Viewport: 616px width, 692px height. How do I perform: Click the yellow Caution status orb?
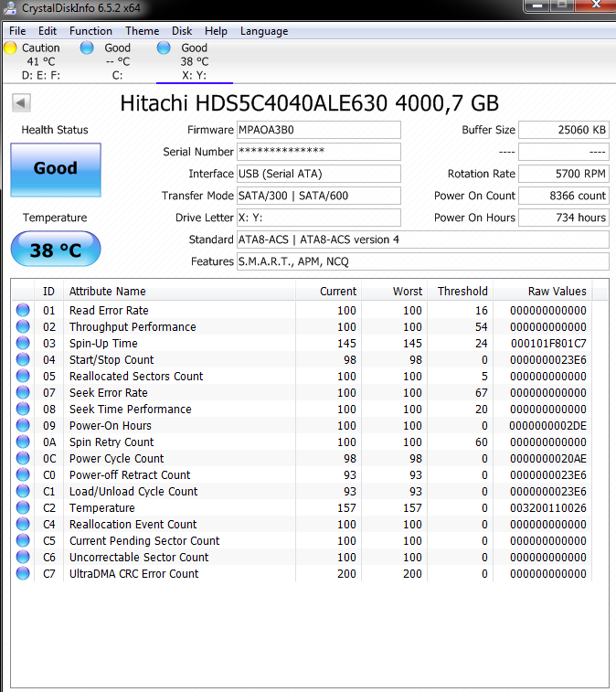(x=10, y=48)
